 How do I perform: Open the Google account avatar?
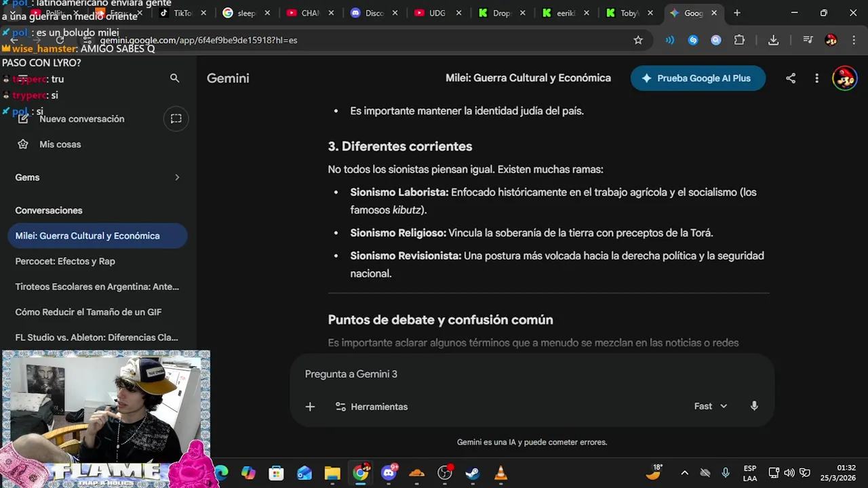point(844,78)
